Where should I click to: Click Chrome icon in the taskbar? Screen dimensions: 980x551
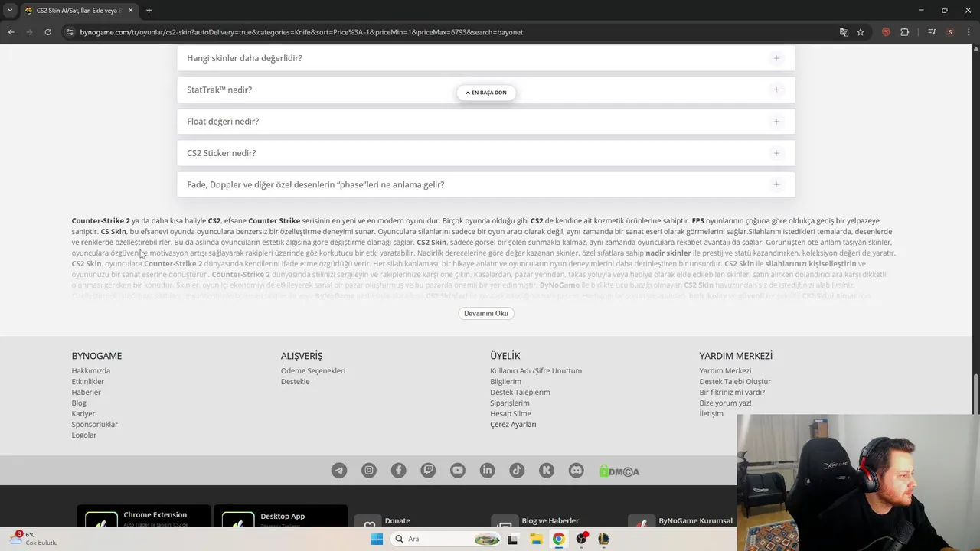click(x=559, y=539)
